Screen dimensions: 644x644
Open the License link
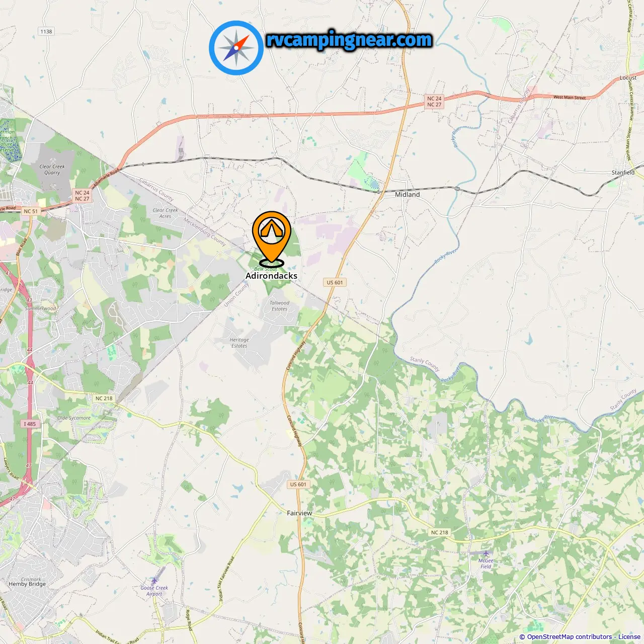pyautogui.click(x=629, y=637)
